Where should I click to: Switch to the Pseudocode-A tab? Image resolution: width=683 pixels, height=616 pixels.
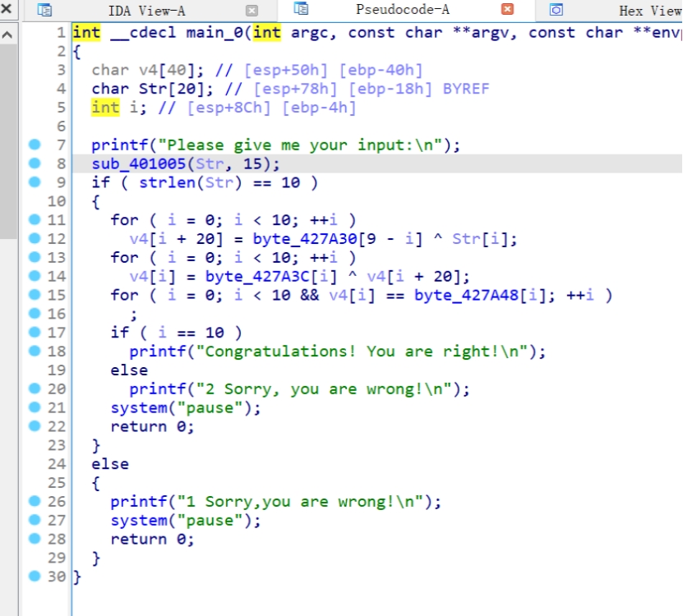[x=402, y=10]
